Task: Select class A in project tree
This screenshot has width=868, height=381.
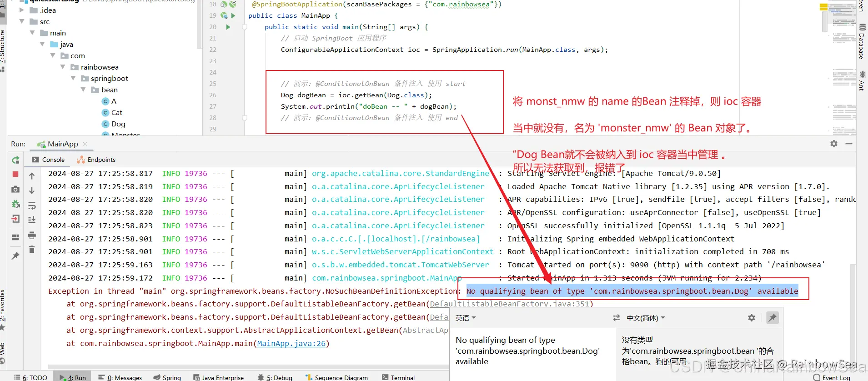Action: click(x=109, y=101)
